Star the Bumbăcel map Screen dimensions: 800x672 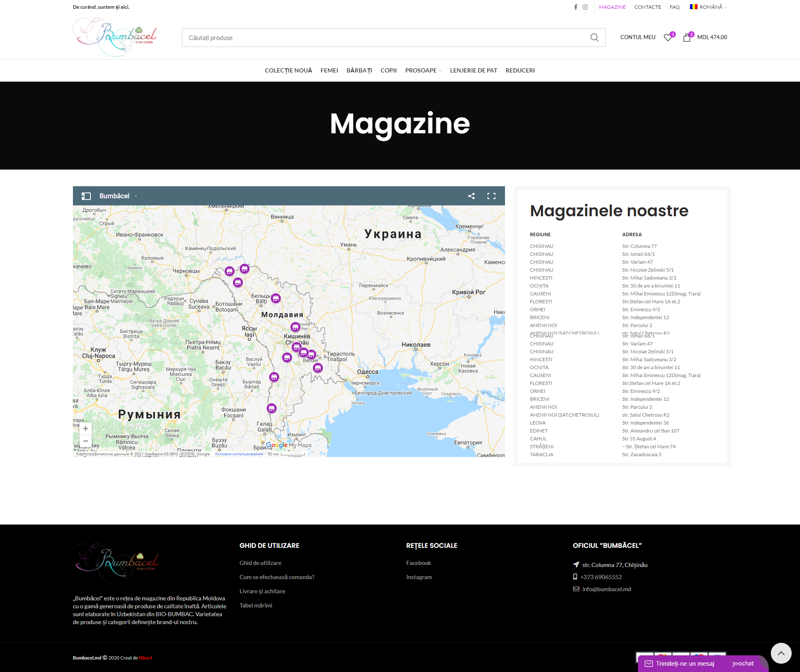(136, 196)
